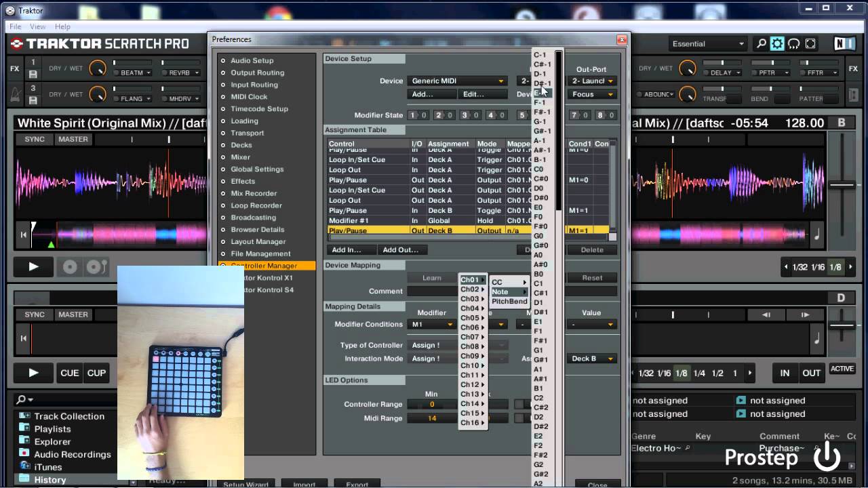Image resolution: width=868 pixels, height=488 pixels.
Task: Open the Modifier M1 condition dropdown
Action: click(431, 325)
